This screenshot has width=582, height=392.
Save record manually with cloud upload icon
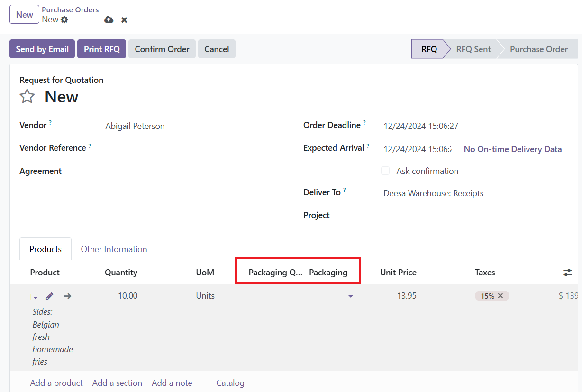109,20
